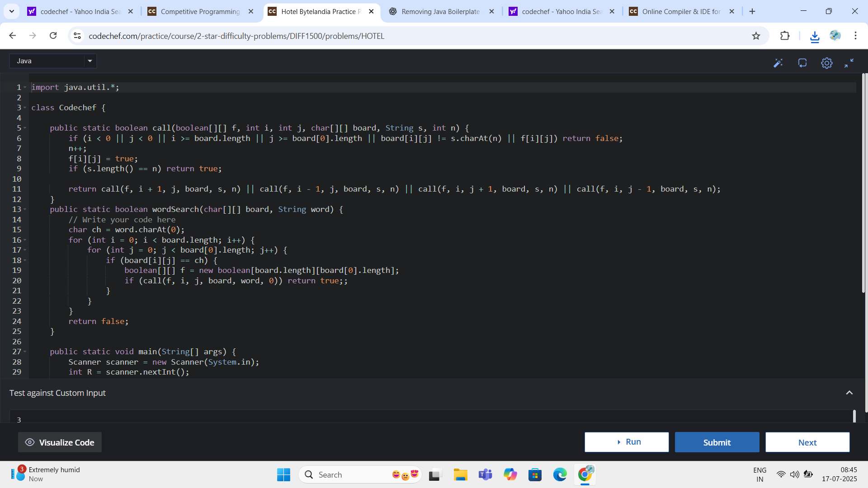Reload the CodeChef page
Screen dimensions: 868x488
click(53, 36)
